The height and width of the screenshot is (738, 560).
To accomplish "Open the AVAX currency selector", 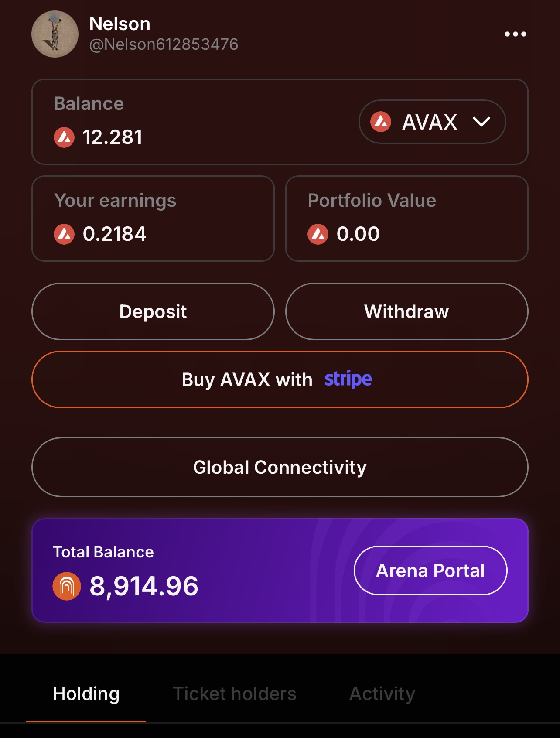I will (x=431, y=122).
